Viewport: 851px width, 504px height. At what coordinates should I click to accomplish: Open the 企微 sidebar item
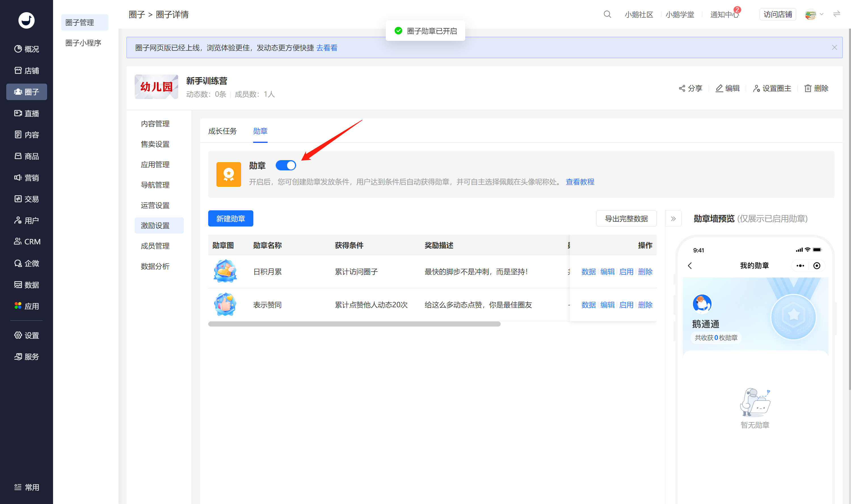coord(26,263)
